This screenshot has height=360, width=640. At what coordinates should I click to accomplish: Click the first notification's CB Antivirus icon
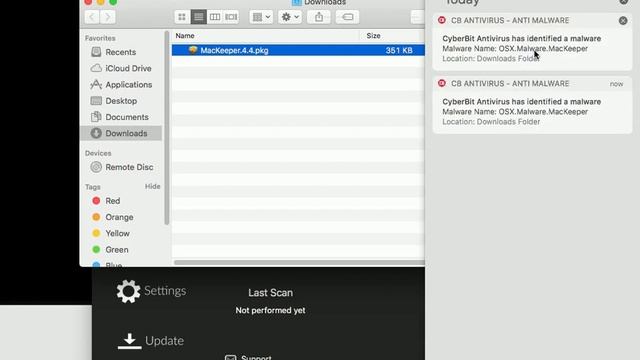click(x=442, y=20)
